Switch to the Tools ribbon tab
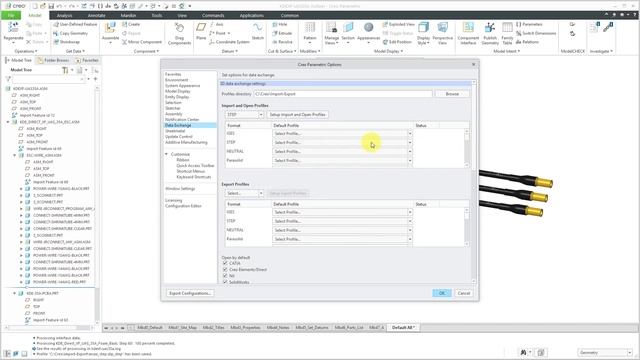Viewport: 640px width, 360px height. [157, 16]
